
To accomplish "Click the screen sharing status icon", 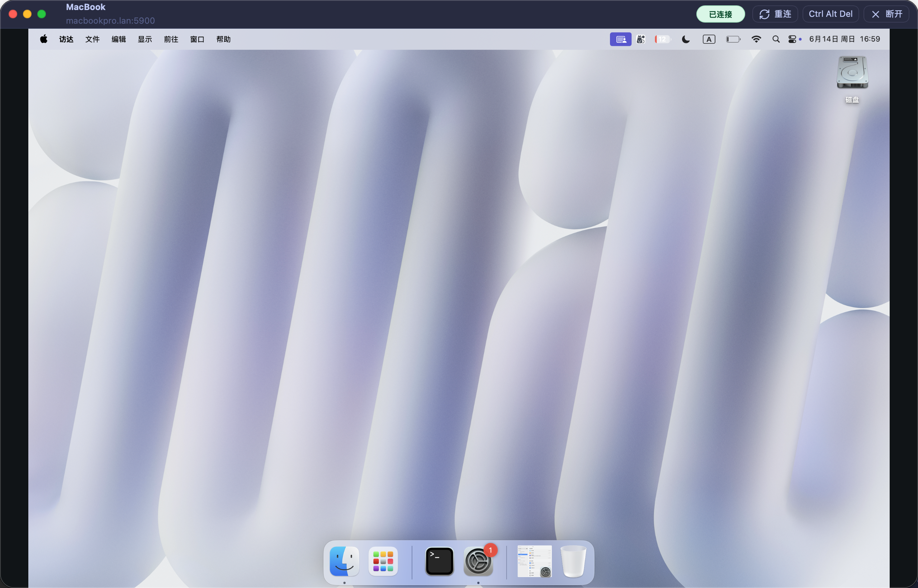I will [x=620, y=39].
